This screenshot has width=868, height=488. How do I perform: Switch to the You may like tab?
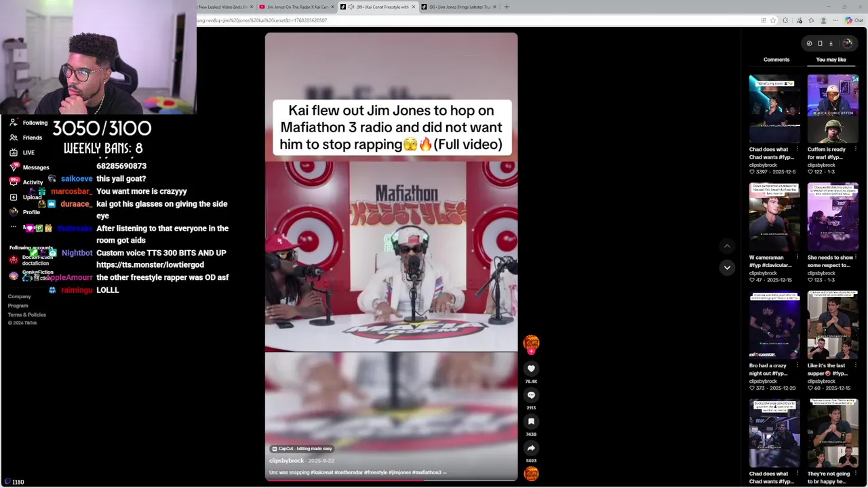click(x=831, y=60)
